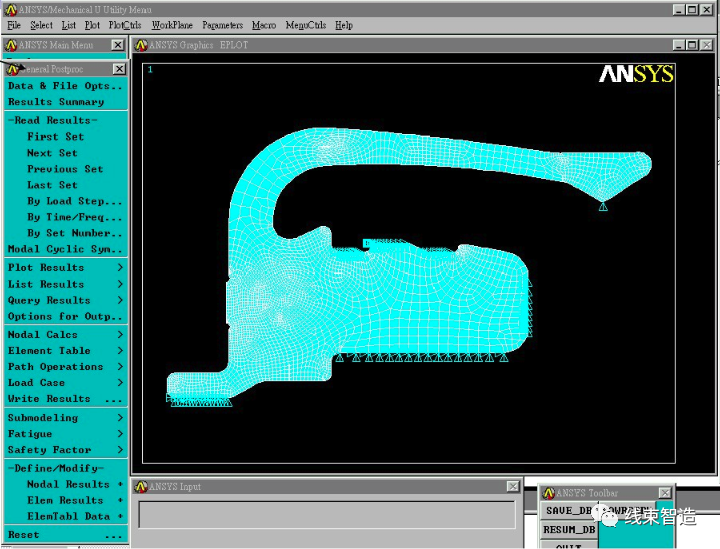The image size is (720, 549).
Task: Click the ANSYS Main Menu title icon
Action: click(x=11, y=45)
